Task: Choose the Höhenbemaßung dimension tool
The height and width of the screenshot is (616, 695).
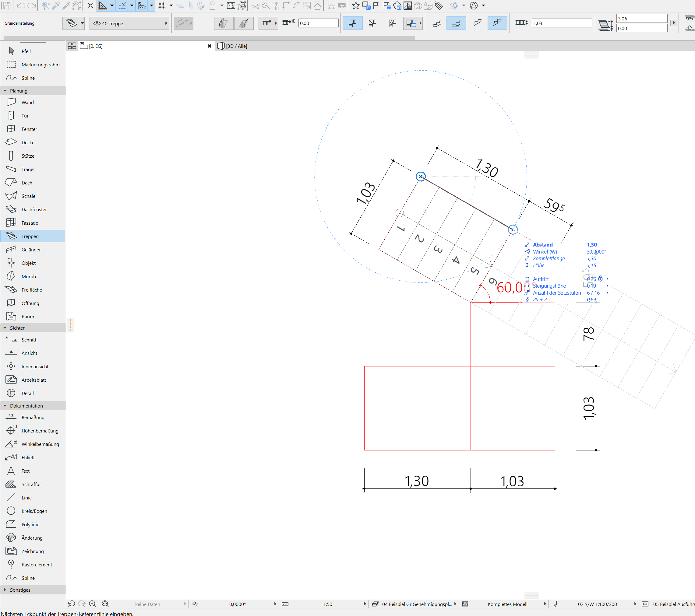Action: click(40, 431)
